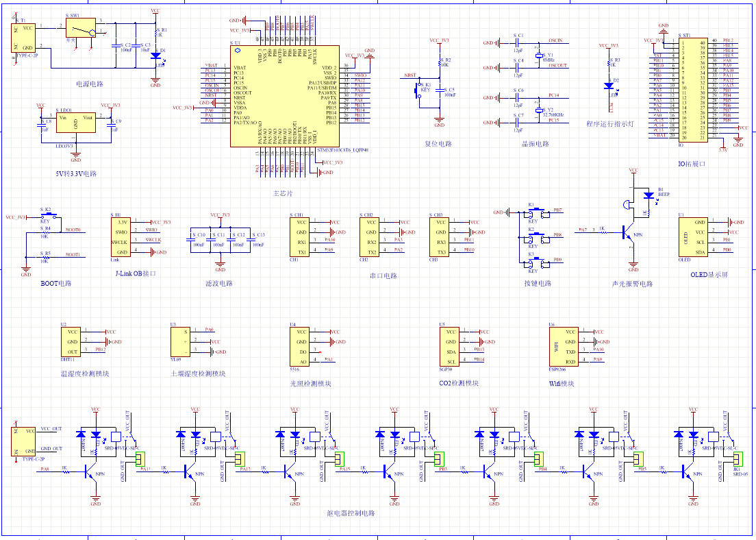
Task: Select the S_Y2 32.768KHz crystal symbol
Action: coord(539,110)
